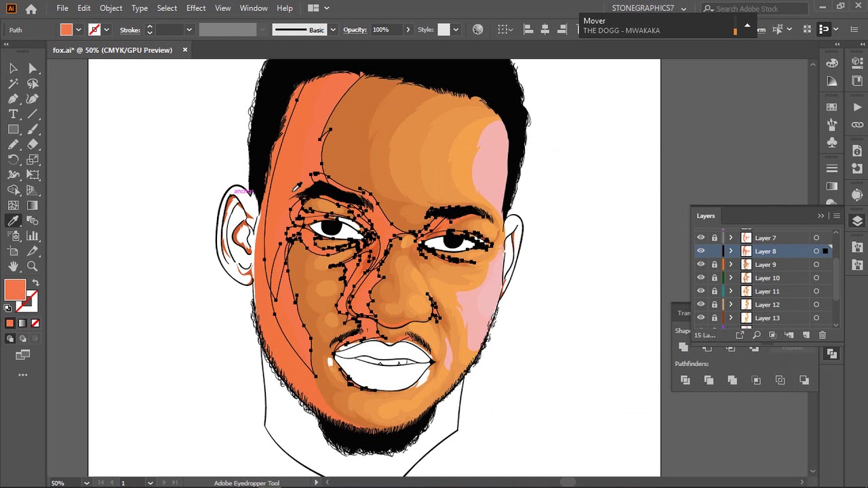Image resolution: width=868 pixels, height=488 pixels.
Task: Open the Stroke weight dropdown
Action: [x=189, y=30]
